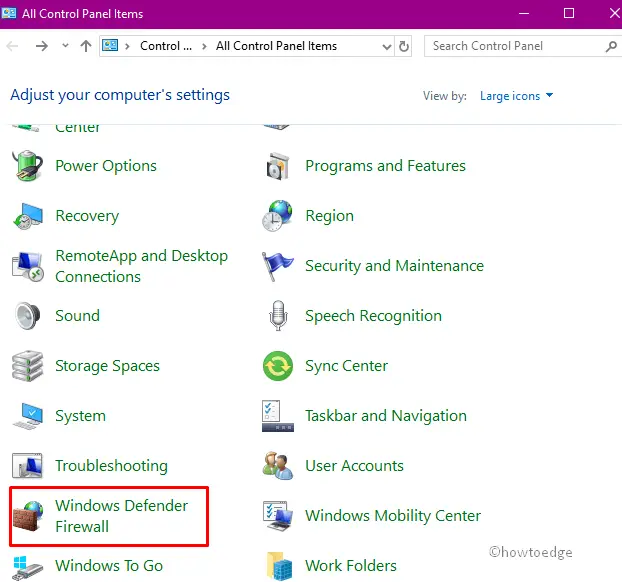The image size is (622, 582).
Task: Click the Sync Center green icon
Action: pos(277,366)
